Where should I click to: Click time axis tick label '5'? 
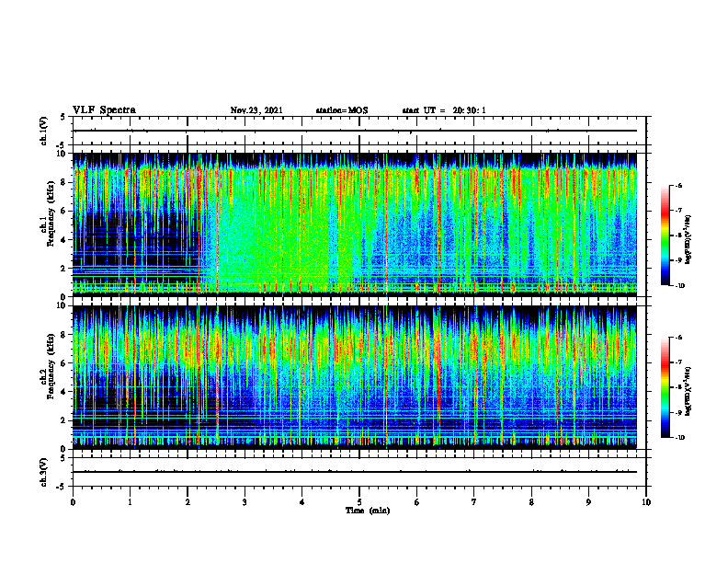pos(359,502)
